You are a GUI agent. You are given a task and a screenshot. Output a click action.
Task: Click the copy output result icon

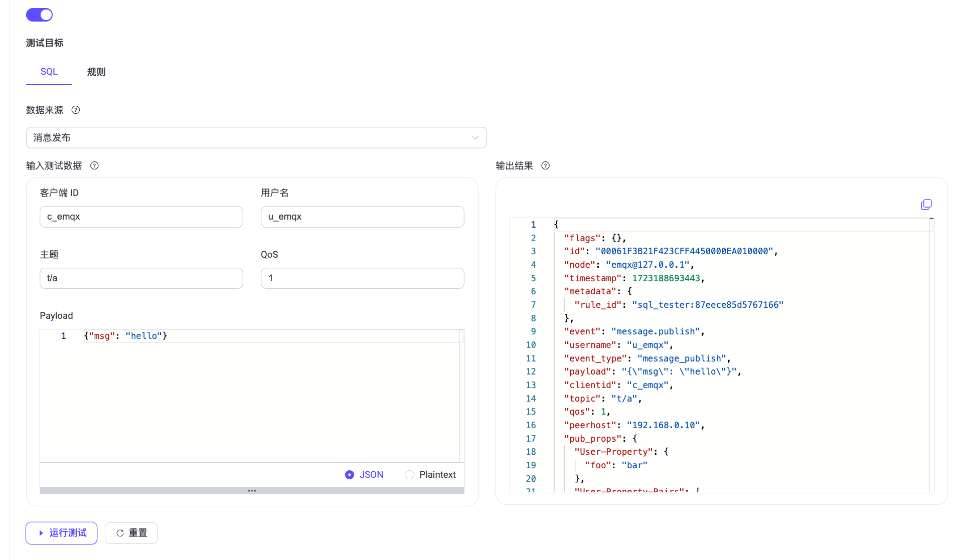[926, 205]
